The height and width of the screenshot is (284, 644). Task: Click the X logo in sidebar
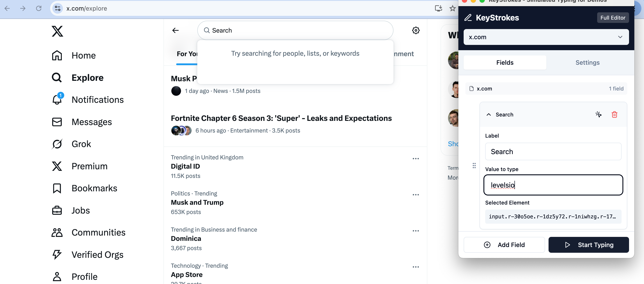57,31
